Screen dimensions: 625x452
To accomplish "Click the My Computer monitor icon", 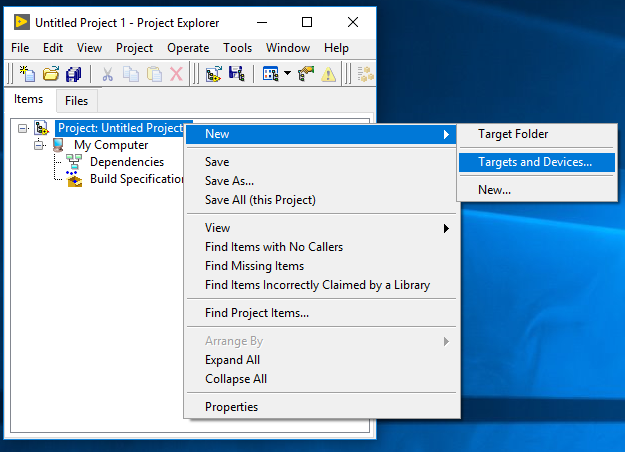I will coord(58,145).
